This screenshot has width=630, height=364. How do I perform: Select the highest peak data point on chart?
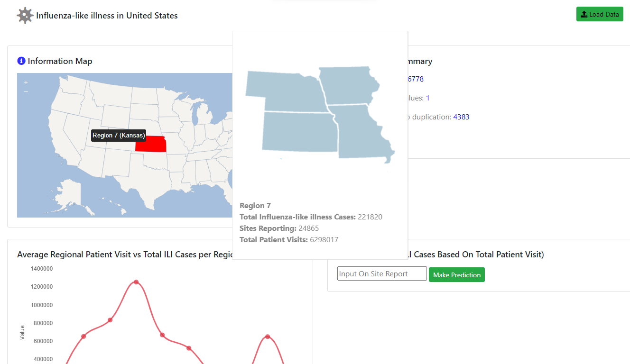pyautogui.click(x=136, y=282)
